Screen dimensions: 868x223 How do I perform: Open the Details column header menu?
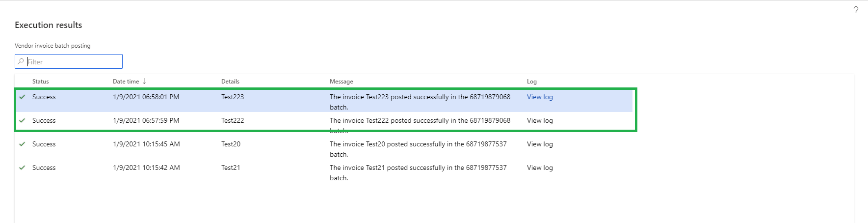pyautogui.click(x=230, y=82)
